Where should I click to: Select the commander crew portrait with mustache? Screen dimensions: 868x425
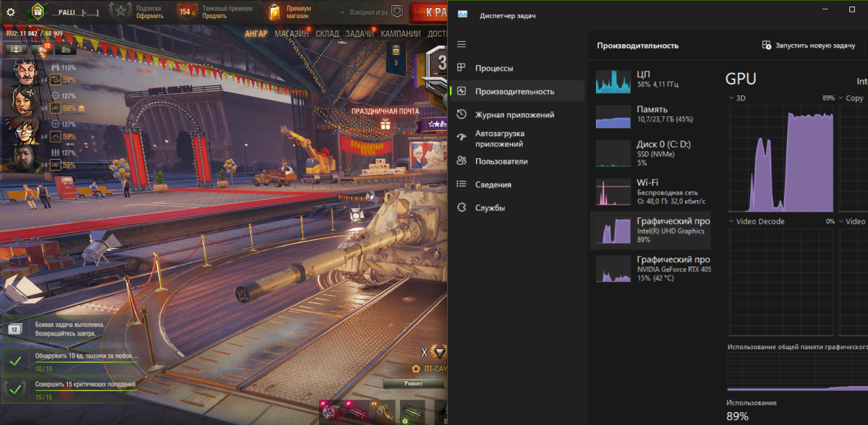point(25,72)
